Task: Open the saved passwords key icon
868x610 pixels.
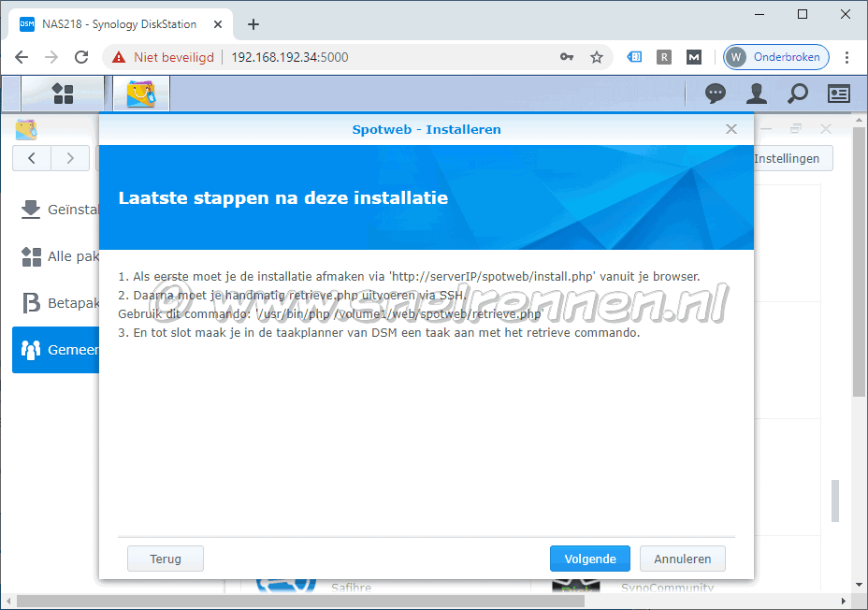Action: click(x=566, y=57)
